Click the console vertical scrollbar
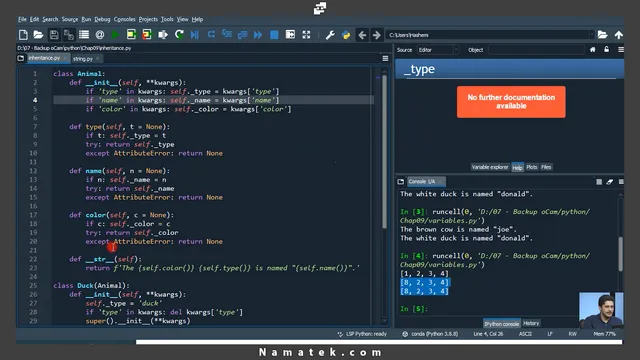This screenshot has height=360, width=640. [x=620, y=253]
